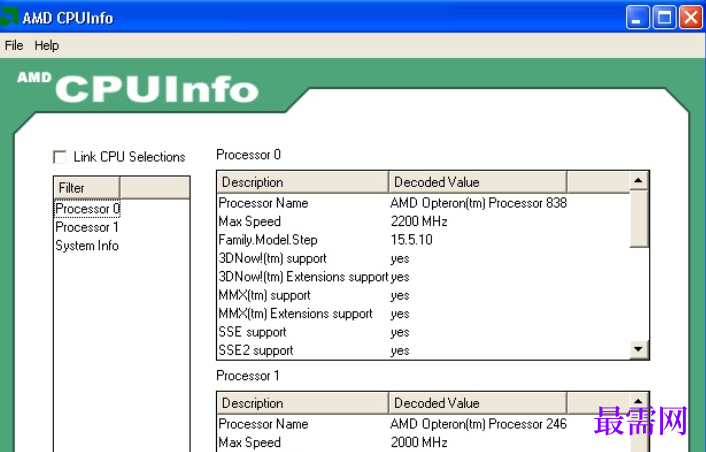Click the value AMD Opteron(tm) Processor 838
Viewport: 706px width, 452px height.
tap(479, 203)
